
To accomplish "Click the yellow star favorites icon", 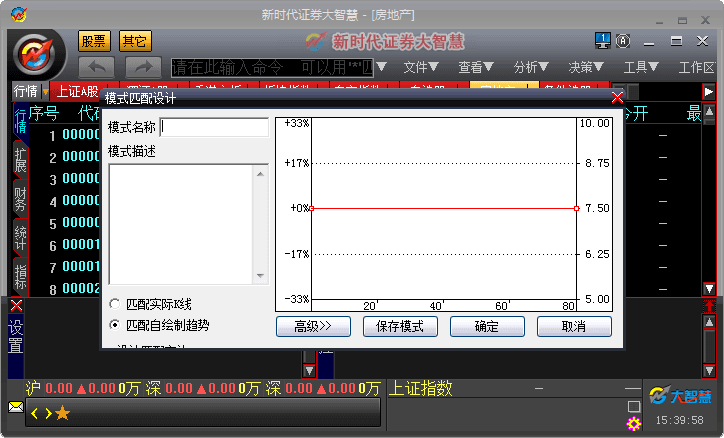I will point(62,412).
